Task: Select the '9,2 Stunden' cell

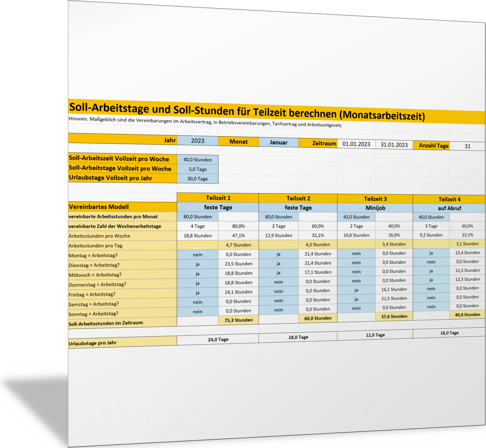Action: pos(431,235)
